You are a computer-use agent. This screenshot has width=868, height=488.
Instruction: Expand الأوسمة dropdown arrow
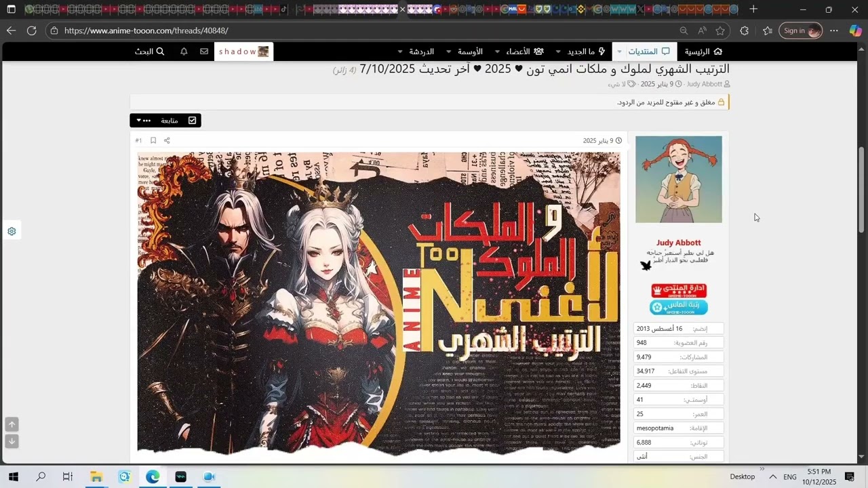[449, 52]
